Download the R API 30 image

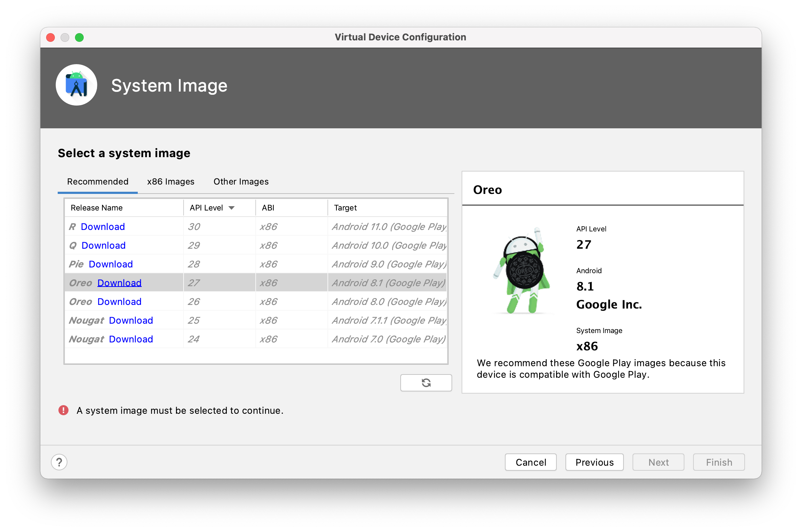pyautogui.click(x=103, y=227)
